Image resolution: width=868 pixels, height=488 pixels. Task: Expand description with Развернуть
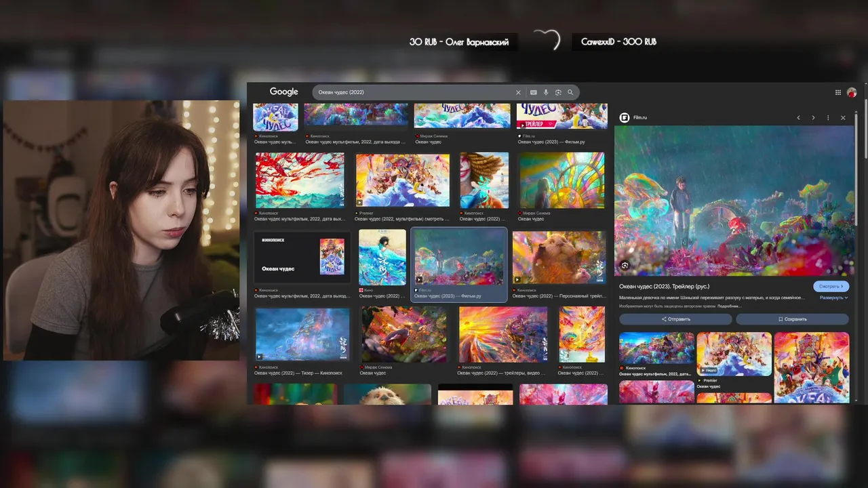coord(833,298)
